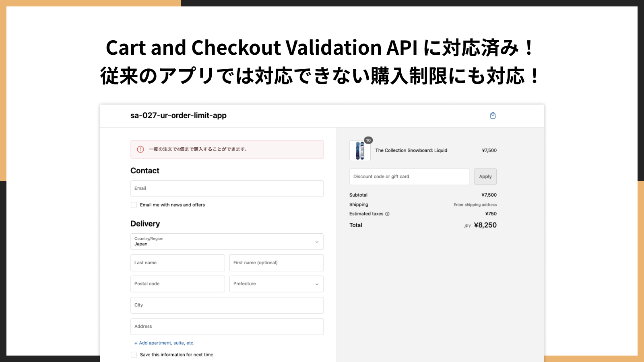
Task: Click the Contact section heading
Action: click(145, 171)
